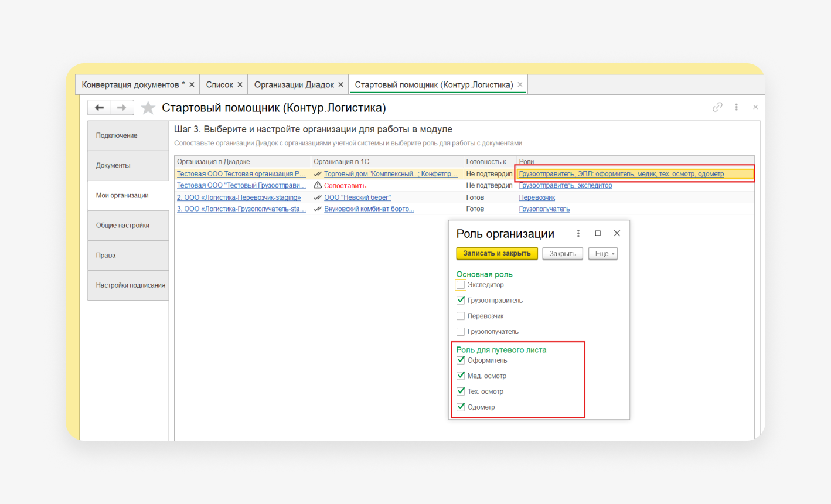The width and height of the screenshot is (831, 504).
Task: Close the Конвертация документов tab
Action: point(192,85)
